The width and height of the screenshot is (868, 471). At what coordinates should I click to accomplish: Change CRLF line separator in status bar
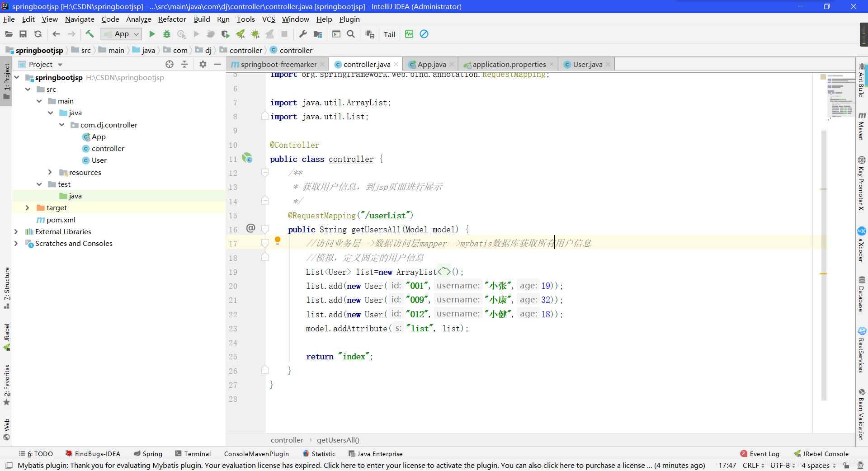753,465
